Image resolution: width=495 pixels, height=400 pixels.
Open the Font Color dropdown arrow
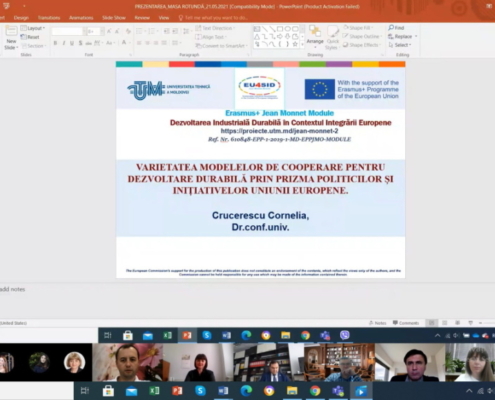click(130, 43)
